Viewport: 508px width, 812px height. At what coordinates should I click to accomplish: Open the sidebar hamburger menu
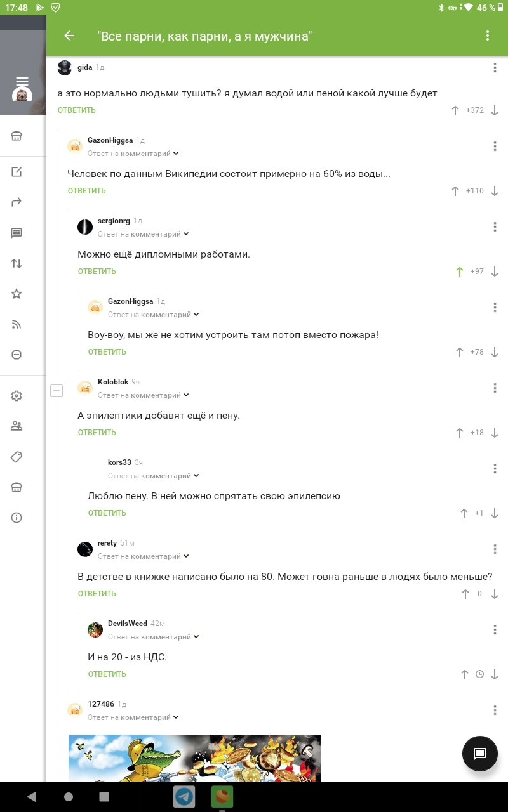(22, 82)
